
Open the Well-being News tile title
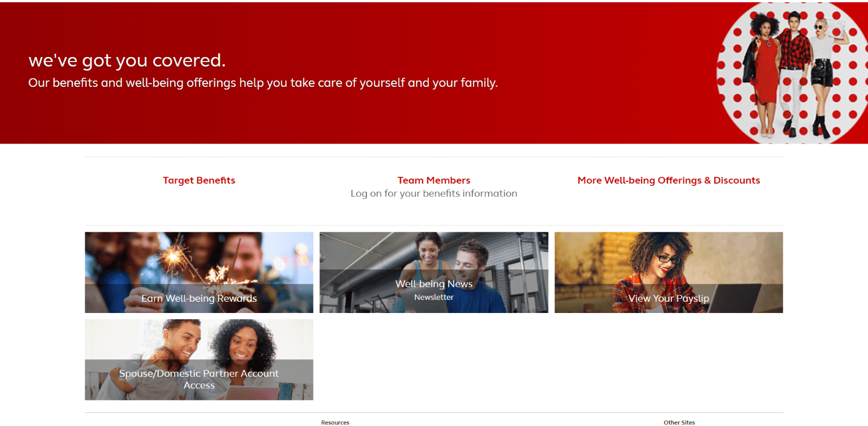coord(433,284)
